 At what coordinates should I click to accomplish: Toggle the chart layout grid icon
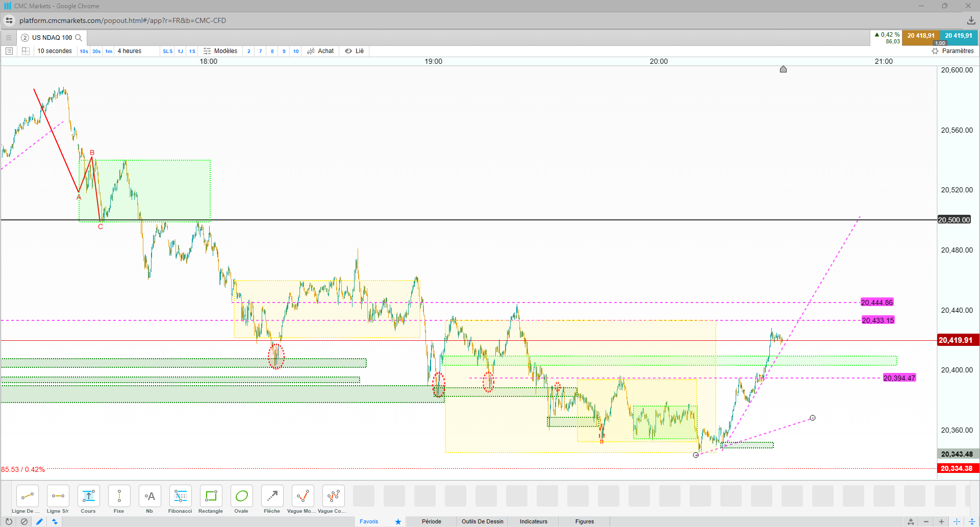26,51
